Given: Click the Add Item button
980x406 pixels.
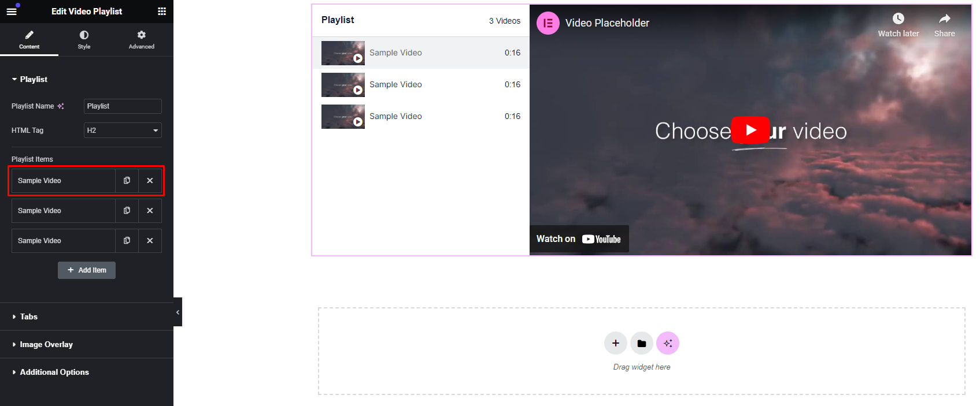Looking at the screenshot, I should tap(87, 270).
